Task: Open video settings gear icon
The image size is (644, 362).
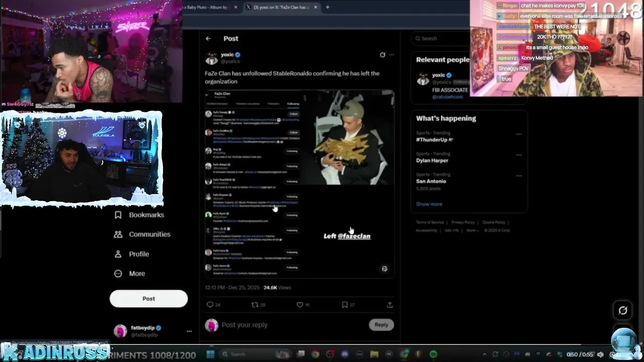Action: tap(612, 354)
